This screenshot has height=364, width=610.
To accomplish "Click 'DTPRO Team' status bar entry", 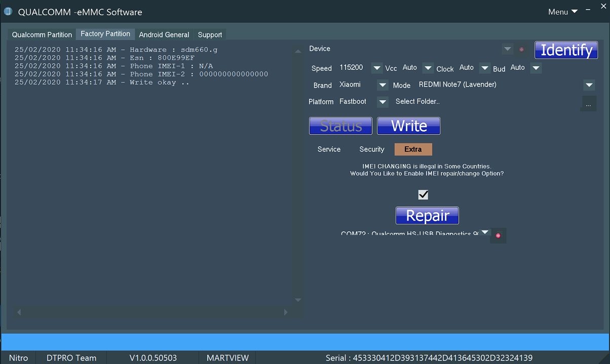I will (71, 358).
